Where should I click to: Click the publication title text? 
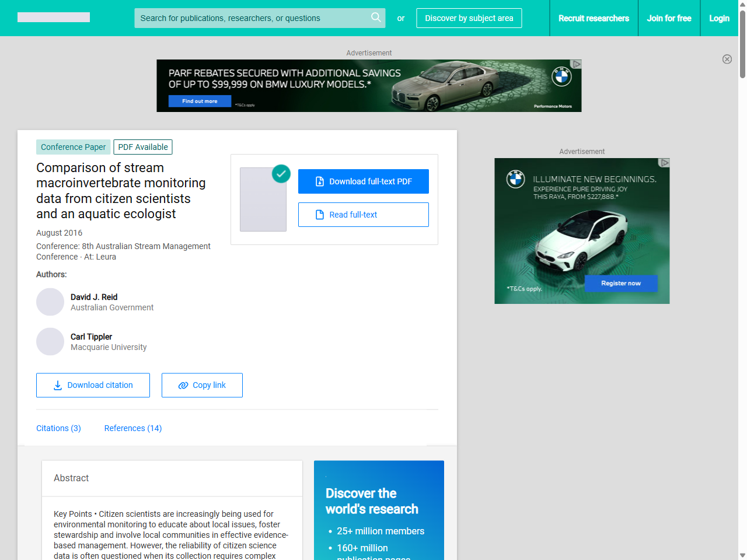point(121,191)
